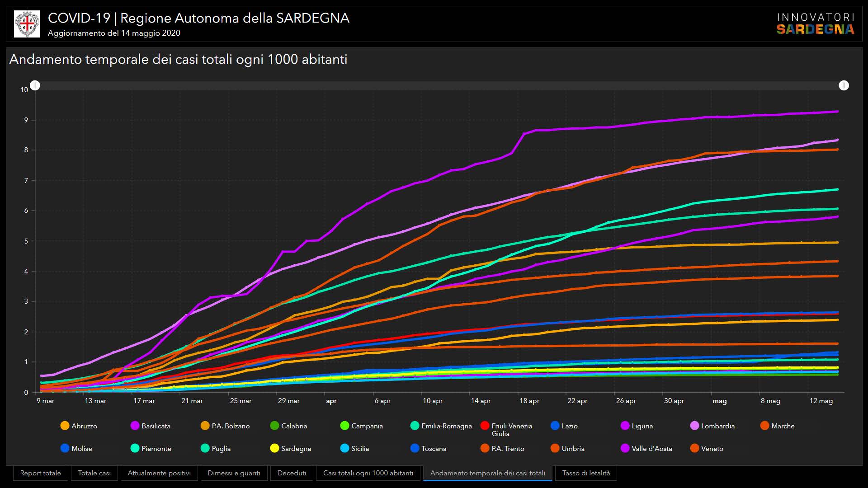Viewport: 868px width, 488px height.
Task: Click the Molise blue legend icon
Action: [x=65, y=448]
